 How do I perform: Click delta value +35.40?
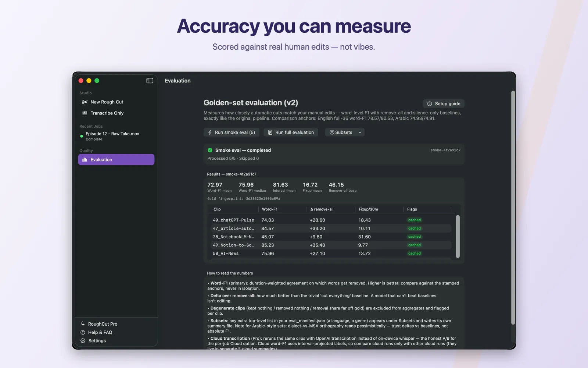click(x=317, y=245)
